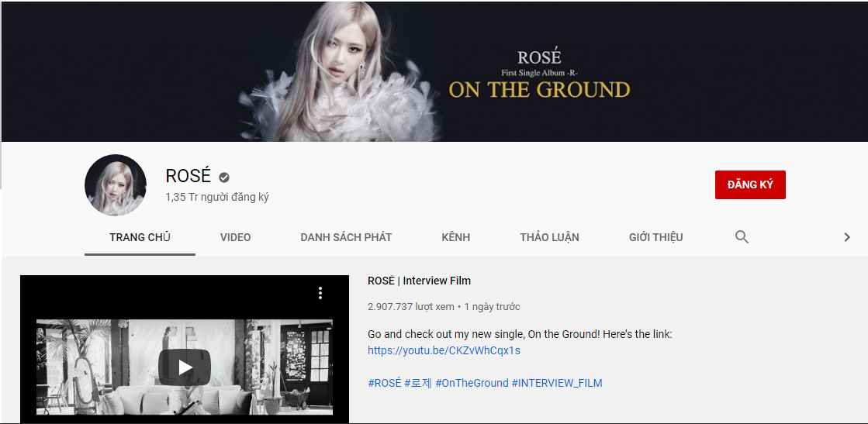The width and height of the screenshot is (868, 424).
Task: Click the channel search magnifier icon
Action: pyautogui.click(x=742, y=237)
